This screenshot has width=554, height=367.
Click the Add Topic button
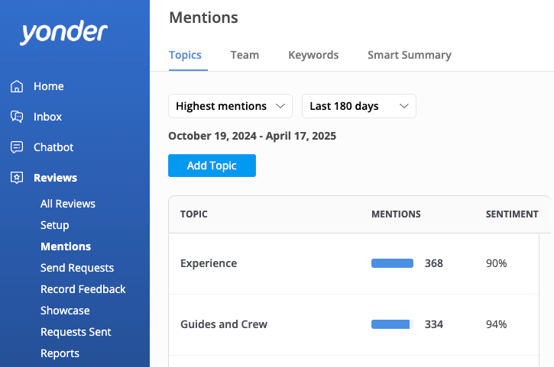pos(212,165)
